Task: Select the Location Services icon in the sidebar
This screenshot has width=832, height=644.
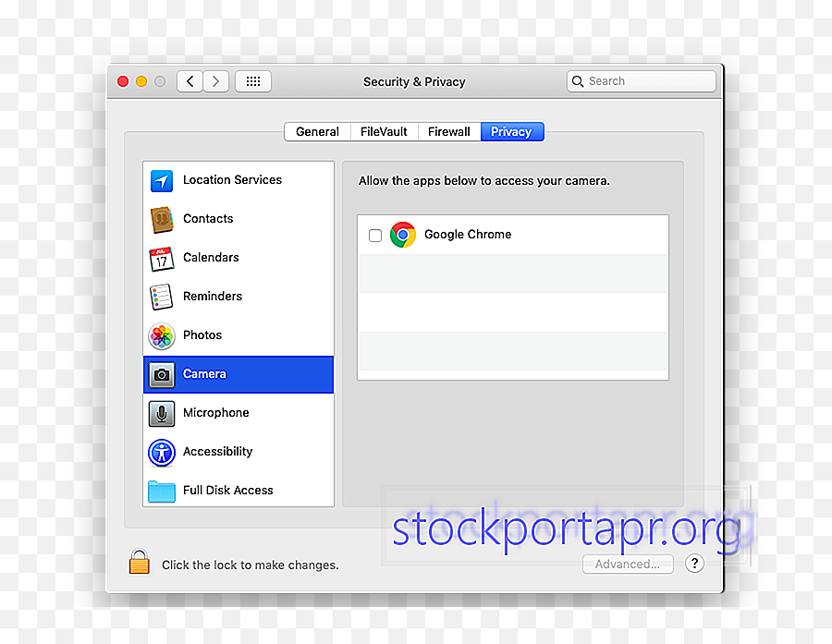Action: (x=161, y=180)
